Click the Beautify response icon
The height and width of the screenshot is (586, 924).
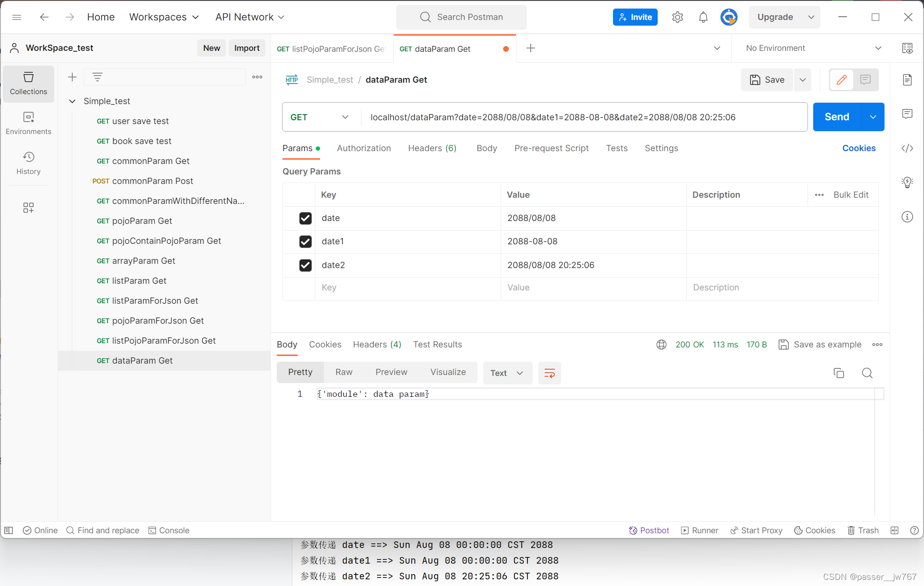coord(549,372)
